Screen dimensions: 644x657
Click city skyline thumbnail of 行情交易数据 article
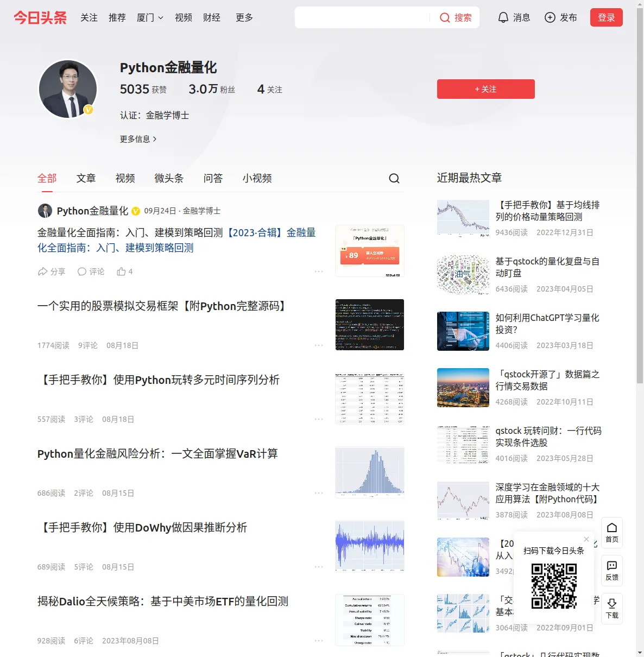(463, 388)
